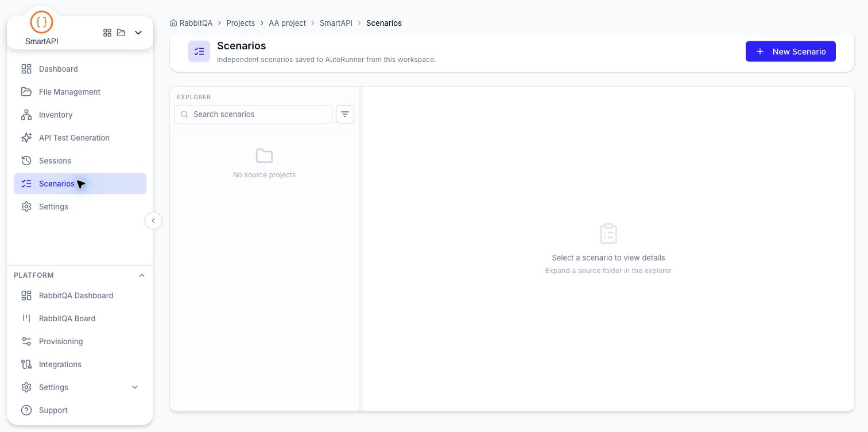Click the Sessions history clock icon
Screen dimensions: 868x432
point(26,161)
